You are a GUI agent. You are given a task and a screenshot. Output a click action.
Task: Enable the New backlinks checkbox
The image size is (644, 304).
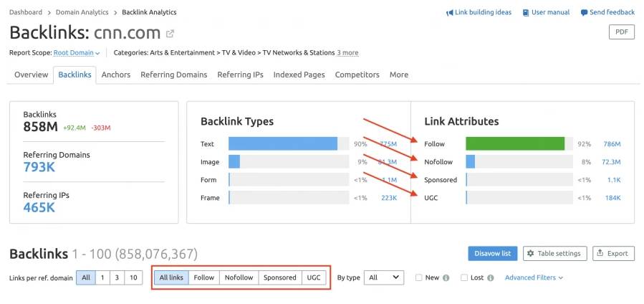point(419,277)
